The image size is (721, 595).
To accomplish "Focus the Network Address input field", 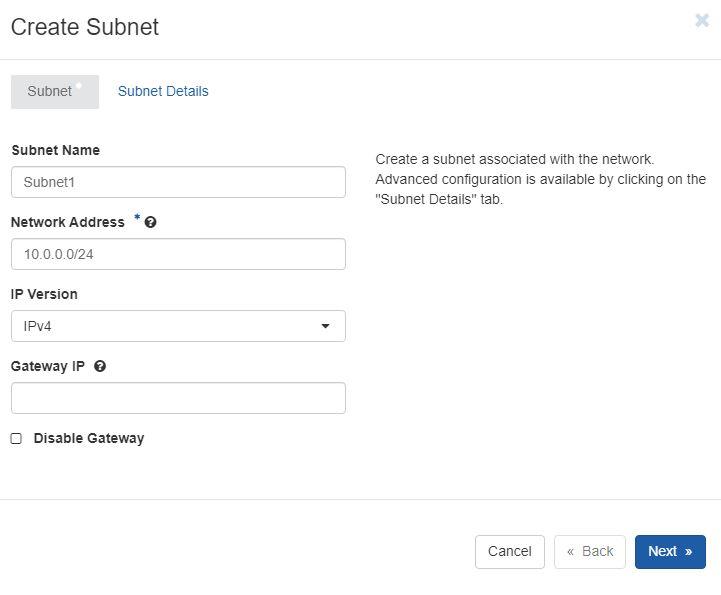I will click(x=178, y=254).
